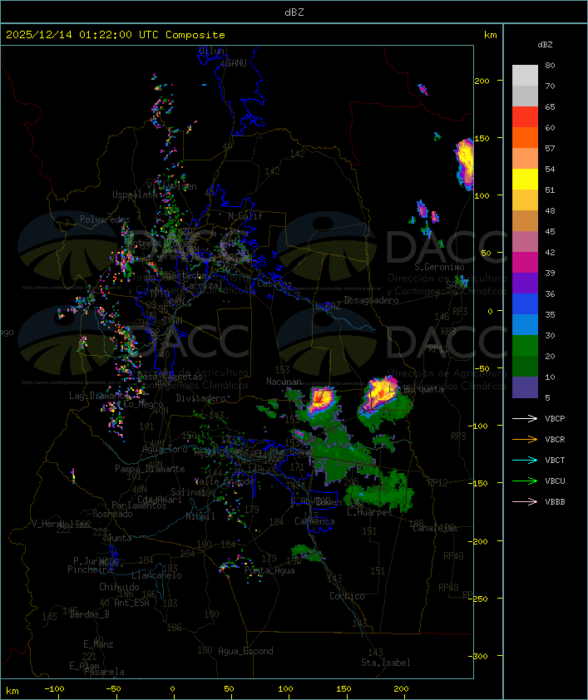
Task: Click the Chihuido place label
Action: (x=119, y=587)
